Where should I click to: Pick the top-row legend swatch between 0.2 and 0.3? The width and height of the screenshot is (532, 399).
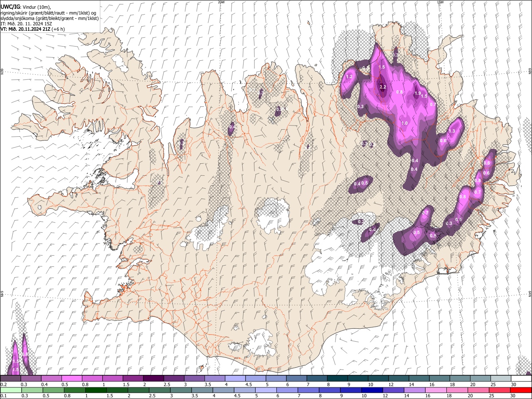pos(10,379)
